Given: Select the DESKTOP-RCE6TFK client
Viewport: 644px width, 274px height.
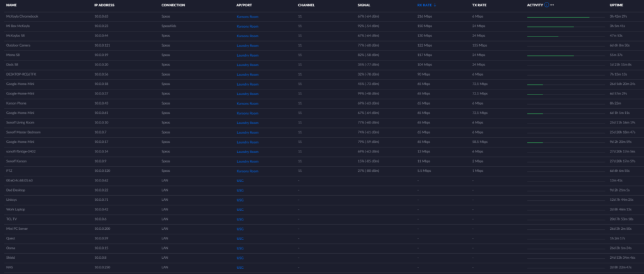Looking at the screenshot, I should click(x=22, y=74).
